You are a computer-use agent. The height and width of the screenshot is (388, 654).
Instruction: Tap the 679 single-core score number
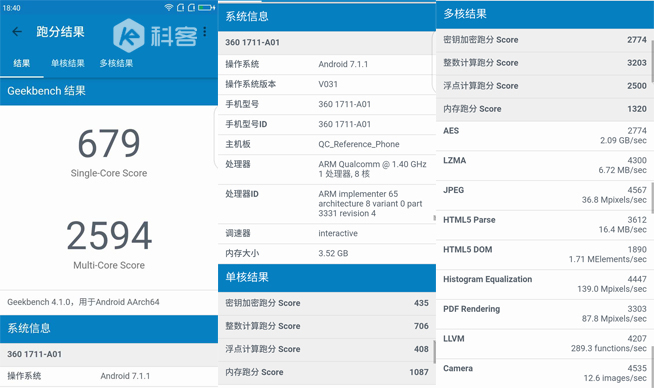coord(109,143)
